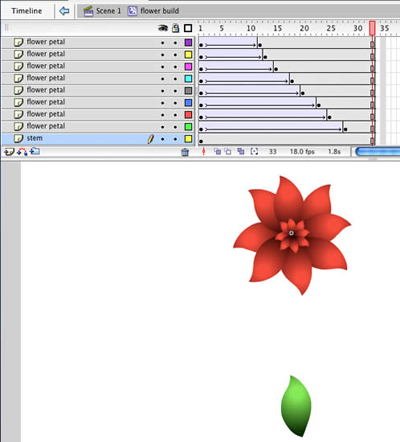400x442 pixels.
Task: Select the red flower on the stage
Action: tap(292, 235)
